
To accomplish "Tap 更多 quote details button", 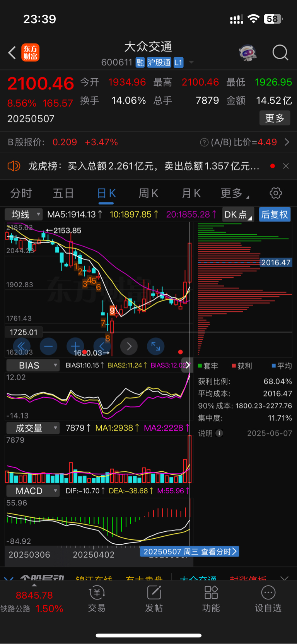I will [275, 118].
